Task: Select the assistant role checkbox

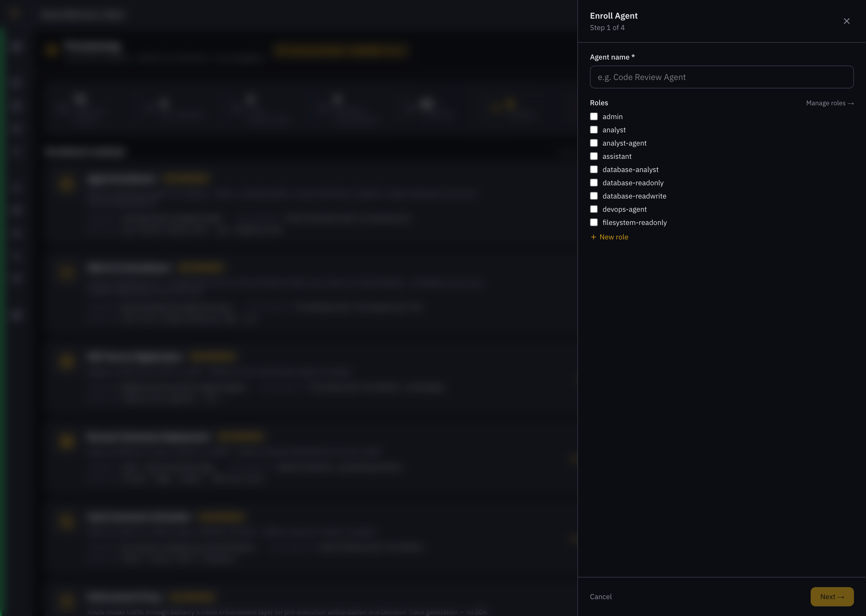Action: click(594, 156)
